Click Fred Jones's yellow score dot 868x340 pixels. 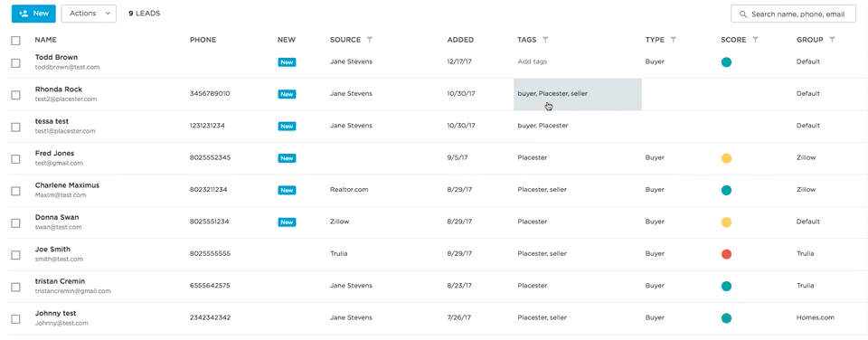[x=726, y=158]
